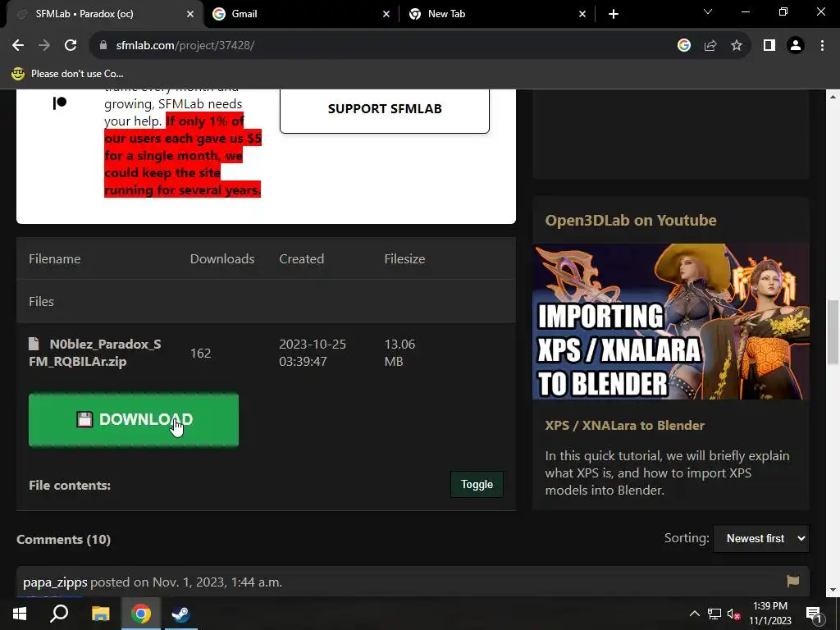Open the browser side panel

tap(769, 46)
